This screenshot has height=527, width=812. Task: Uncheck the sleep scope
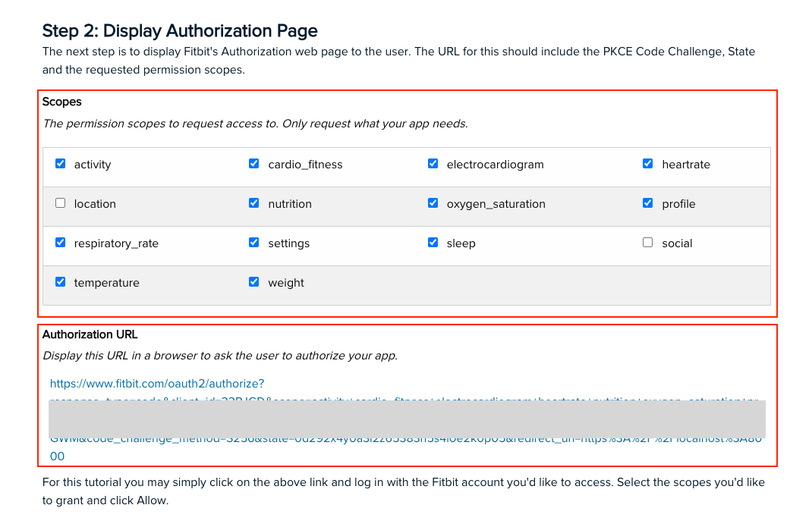[x=433, y=242]
